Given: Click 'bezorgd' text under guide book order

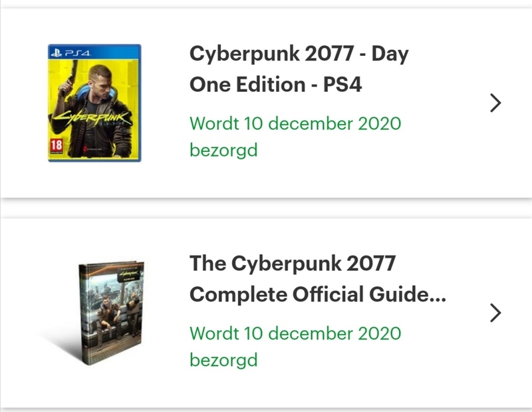Looking at the screenshot, I should [223, 360].
